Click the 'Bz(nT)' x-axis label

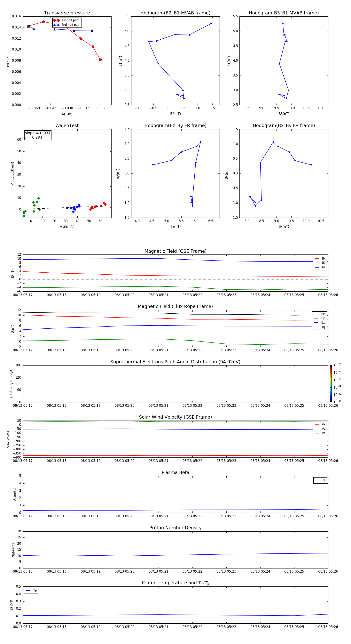click(x=175, y=227)
